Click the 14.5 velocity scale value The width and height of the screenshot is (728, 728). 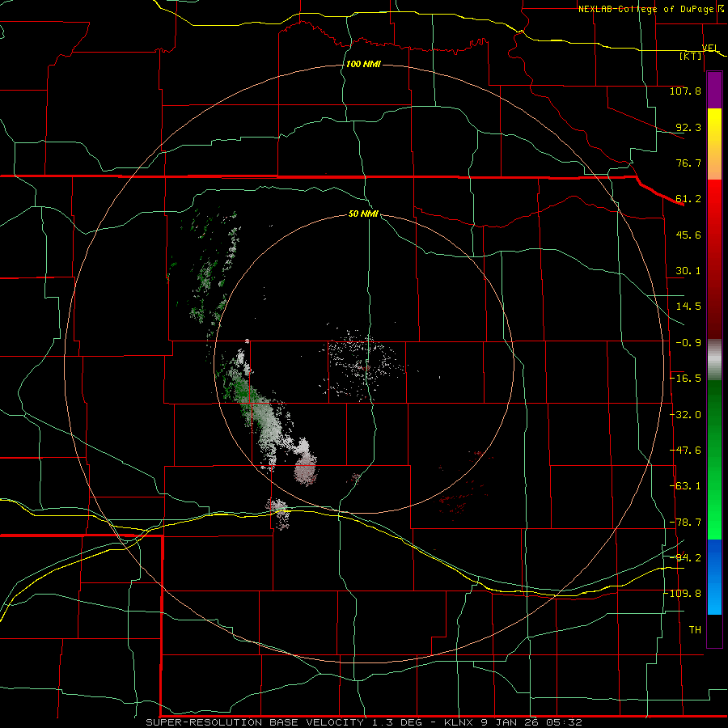click(688, 307)
